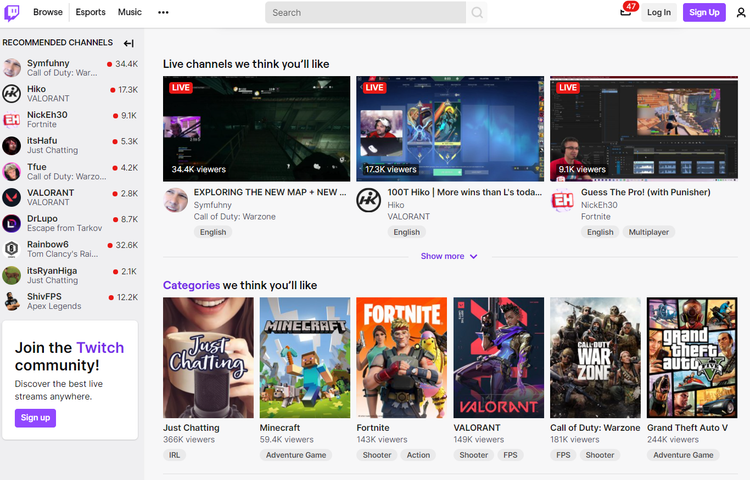
Task: Open stream title '100T Hiko | More wins'
Action: point(464,192)
